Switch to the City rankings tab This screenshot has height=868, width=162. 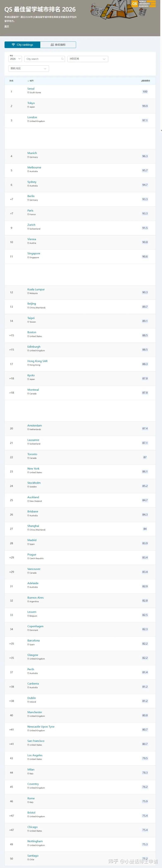pyautogui.click(x=22, y=45)
